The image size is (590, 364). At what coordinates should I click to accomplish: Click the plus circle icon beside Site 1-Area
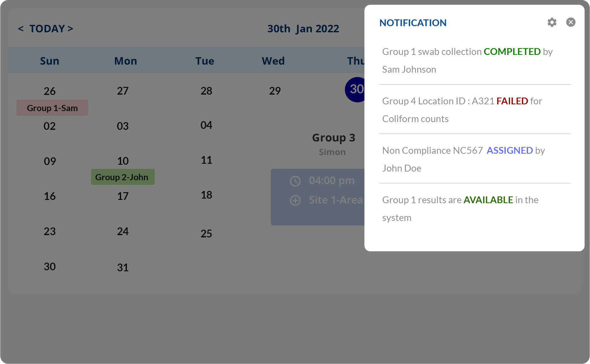(295, 201)
